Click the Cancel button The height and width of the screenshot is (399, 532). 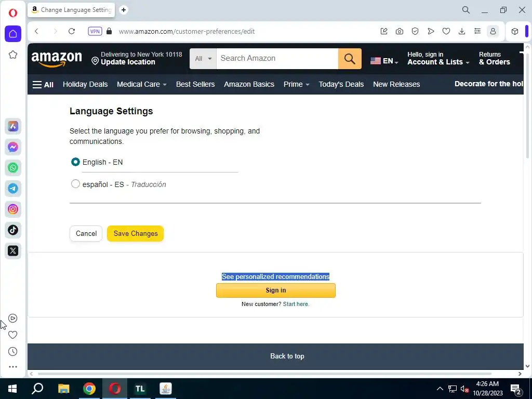click(x=86, y=233)
